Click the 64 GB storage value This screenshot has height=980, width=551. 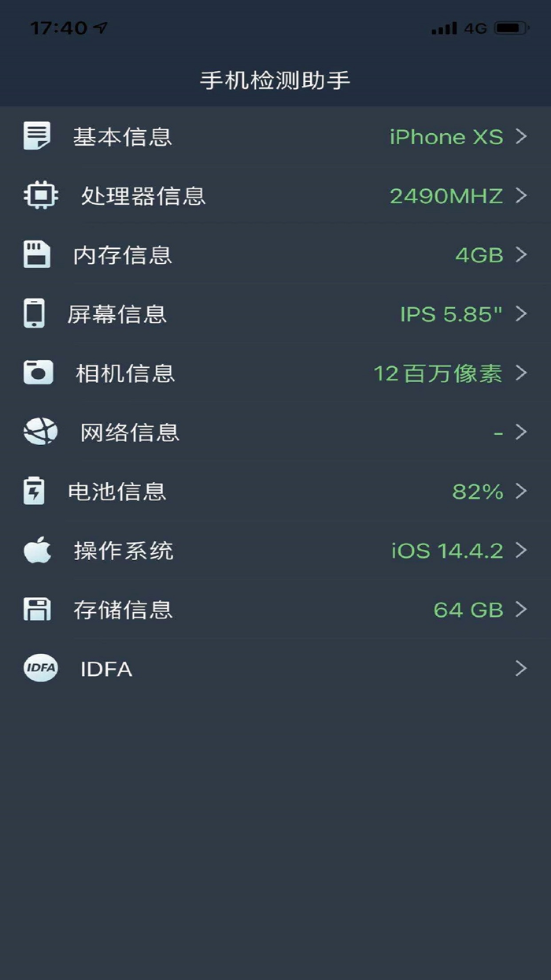[x=468, y=609]
